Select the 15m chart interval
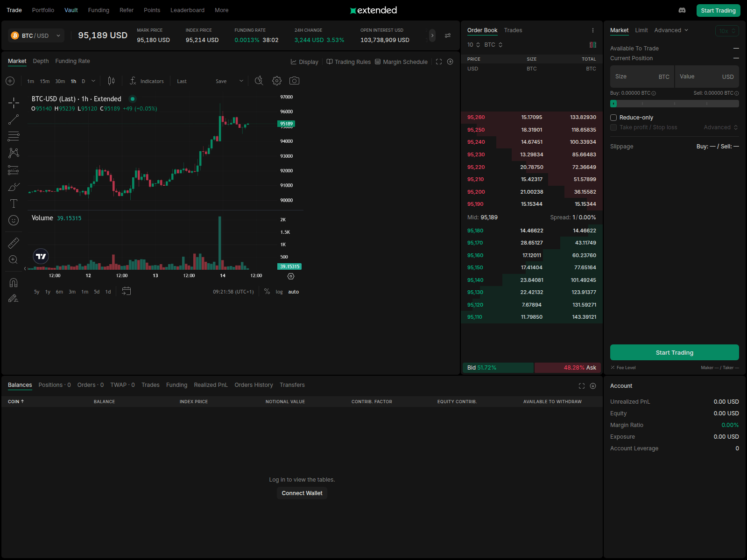This screenshot has width=747, height=560. coord(45,81)
